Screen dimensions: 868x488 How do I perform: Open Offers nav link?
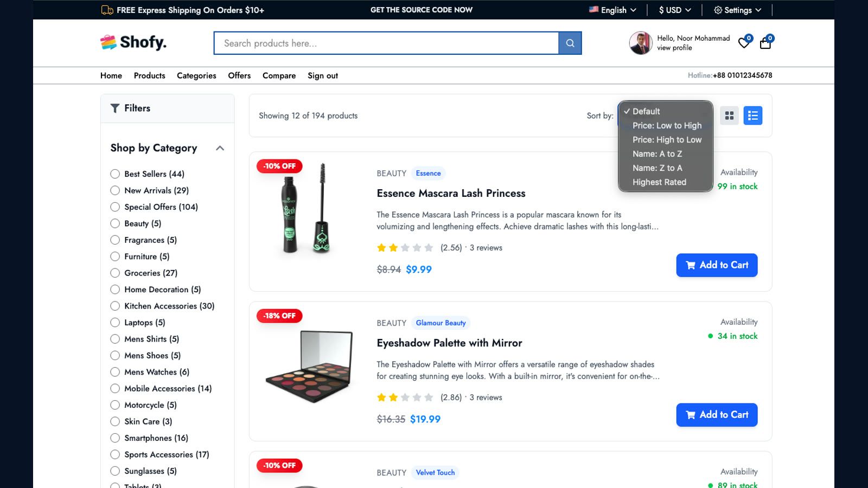tap(239, 75)
